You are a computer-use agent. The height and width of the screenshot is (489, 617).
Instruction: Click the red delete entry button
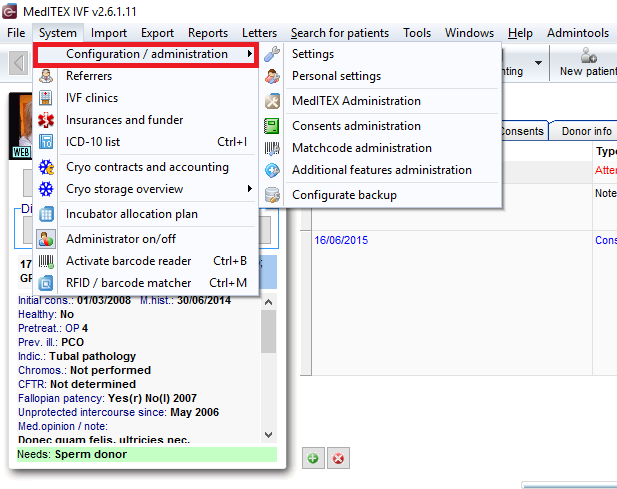(338, 458)
